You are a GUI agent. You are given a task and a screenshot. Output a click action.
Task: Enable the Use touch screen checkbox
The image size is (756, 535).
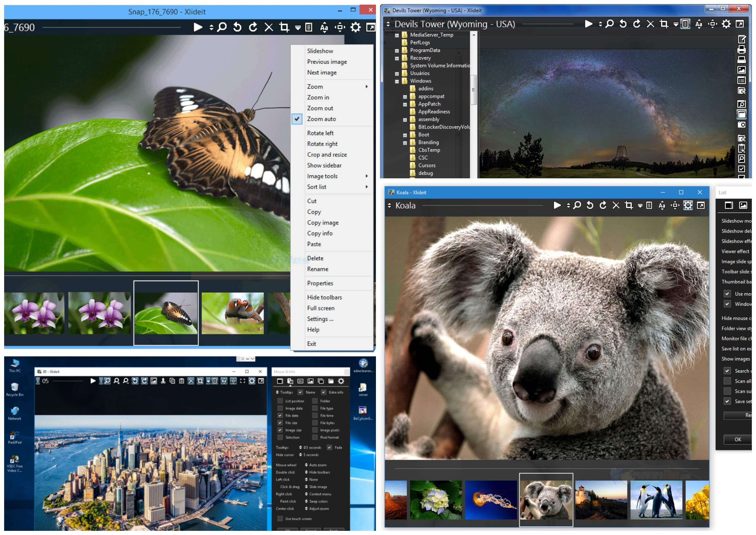pos(280,519)
